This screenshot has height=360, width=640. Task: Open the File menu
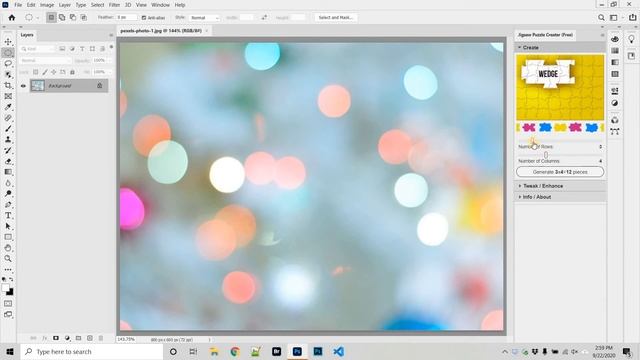point(18,5)
